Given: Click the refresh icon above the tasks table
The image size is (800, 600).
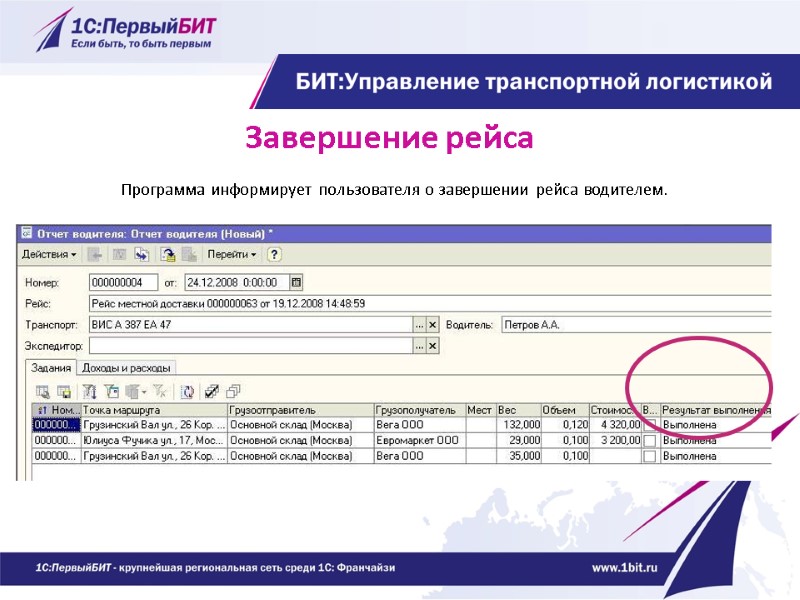Looking at the screenshot, I should [x=187, y=391].
